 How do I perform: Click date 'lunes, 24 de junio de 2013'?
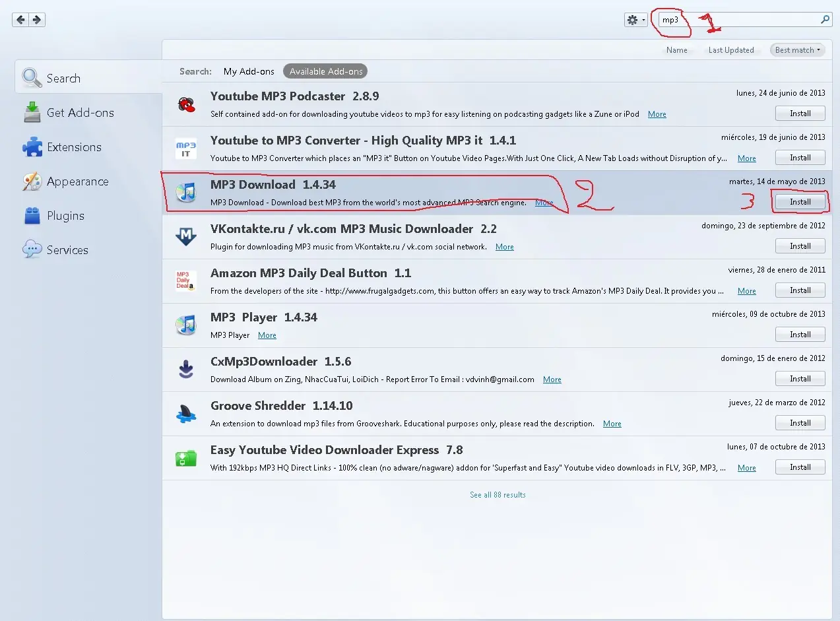781,93
